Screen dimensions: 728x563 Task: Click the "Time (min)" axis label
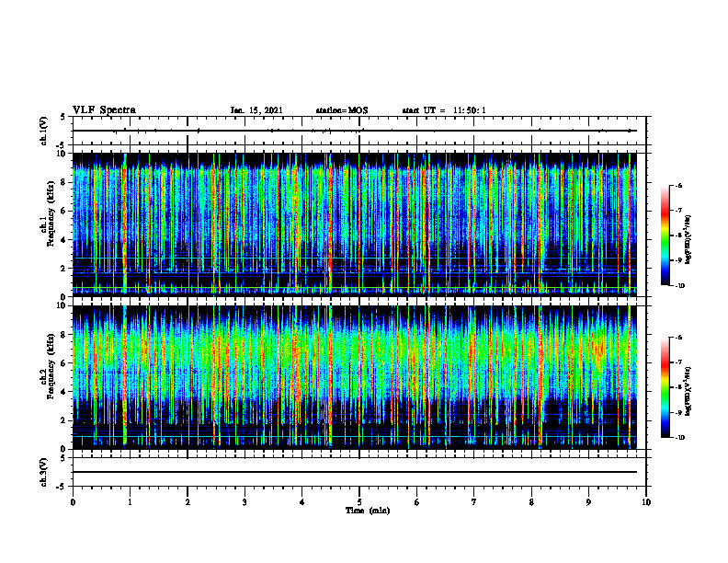(368, 511)
